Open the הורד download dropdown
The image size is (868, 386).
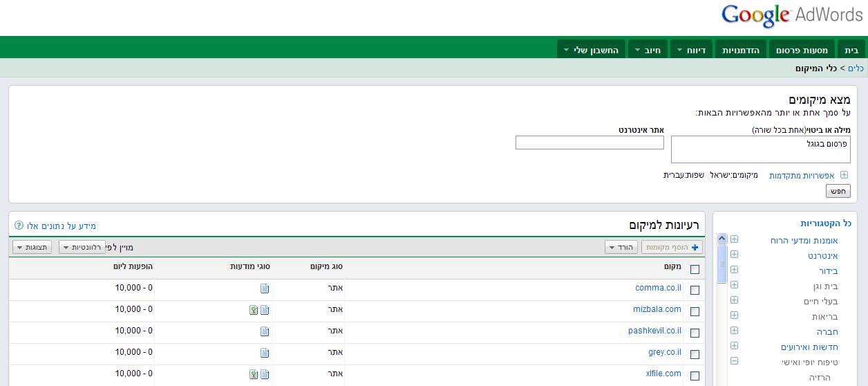[621, 247]
